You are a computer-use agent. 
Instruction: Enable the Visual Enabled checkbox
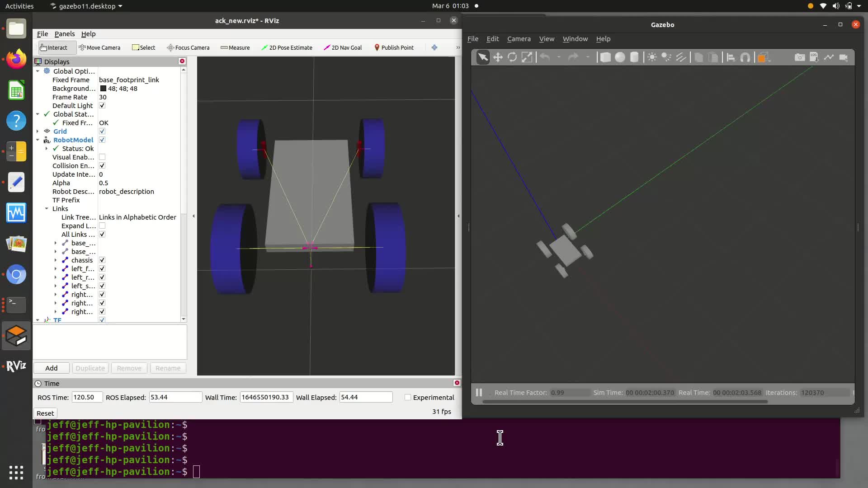[x=102, y=157]
